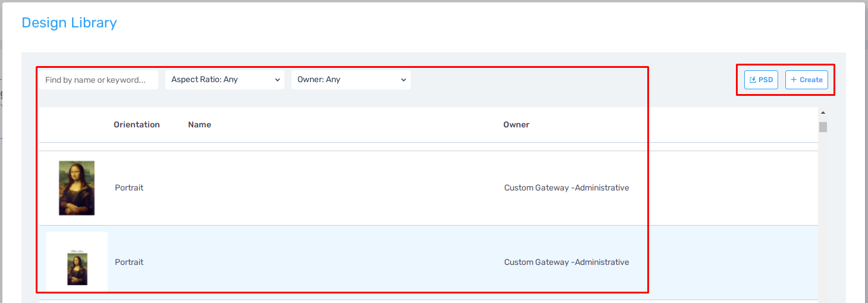Click the Orientation column header
Image resolution: width=868 pixels, height=303 pixels.
[x=137, y=125]
